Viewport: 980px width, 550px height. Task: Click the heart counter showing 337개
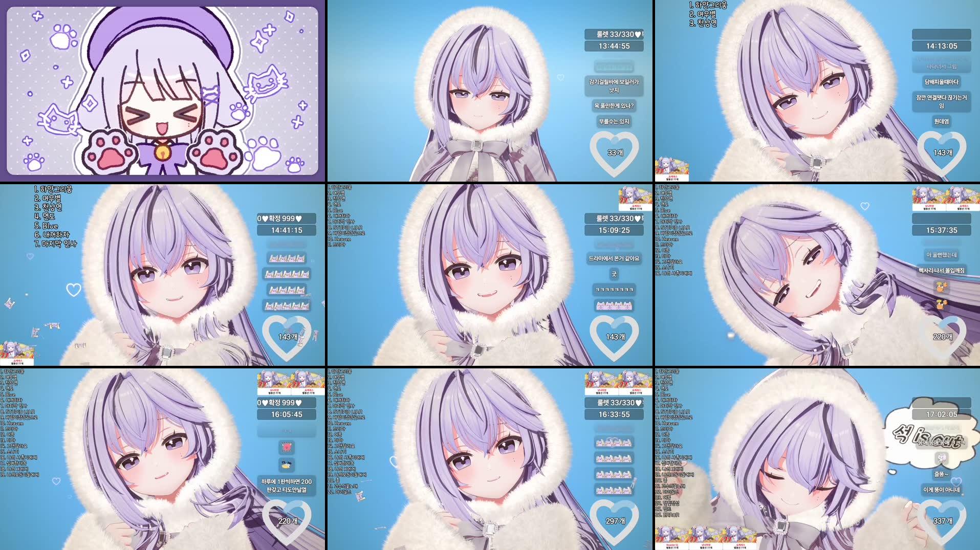pos(942,521)
